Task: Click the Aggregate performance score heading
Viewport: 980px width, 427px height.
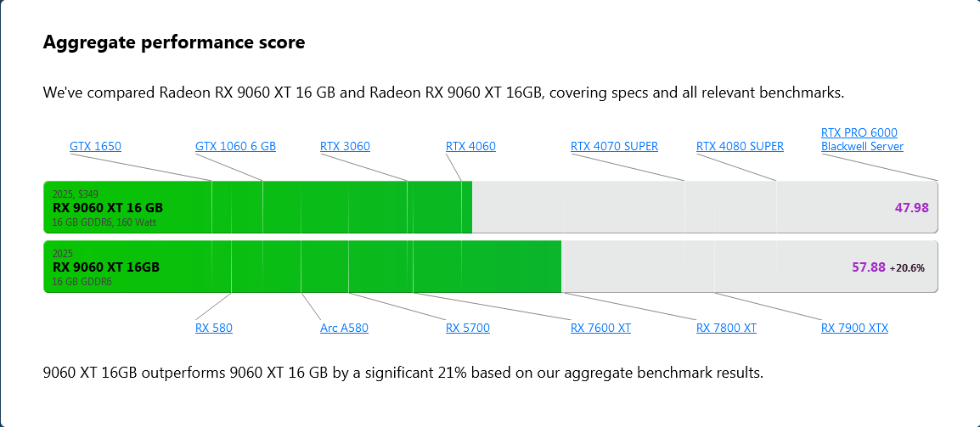Action: point(174,42)
